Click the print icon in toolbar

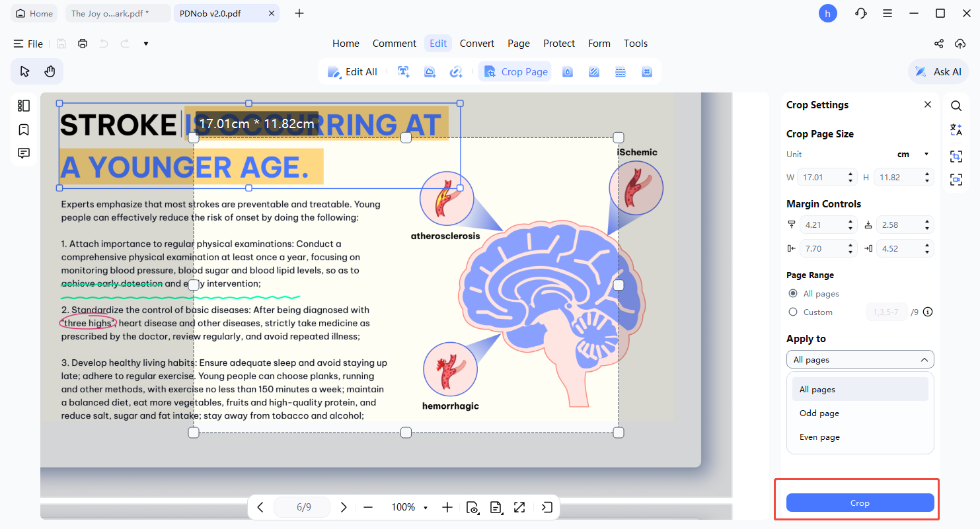point(83,44)
